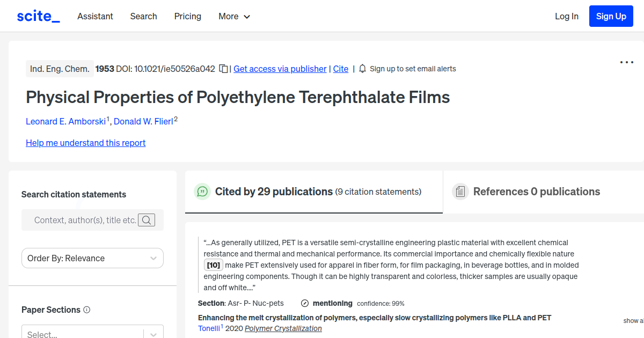Open the Pricing page
Image resolution: width=644 pixels, height=338 pixels.
tap(187, 16)
